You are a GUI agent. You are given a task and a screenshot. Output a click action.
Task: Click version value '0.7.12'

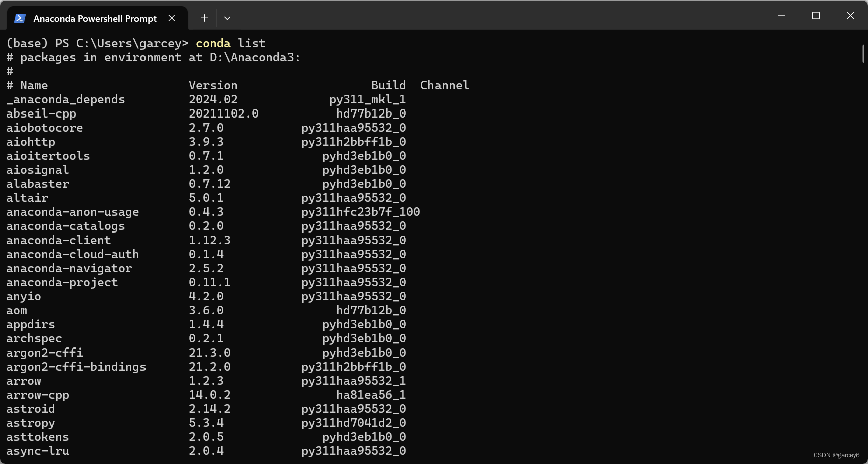tap(209, 184)
